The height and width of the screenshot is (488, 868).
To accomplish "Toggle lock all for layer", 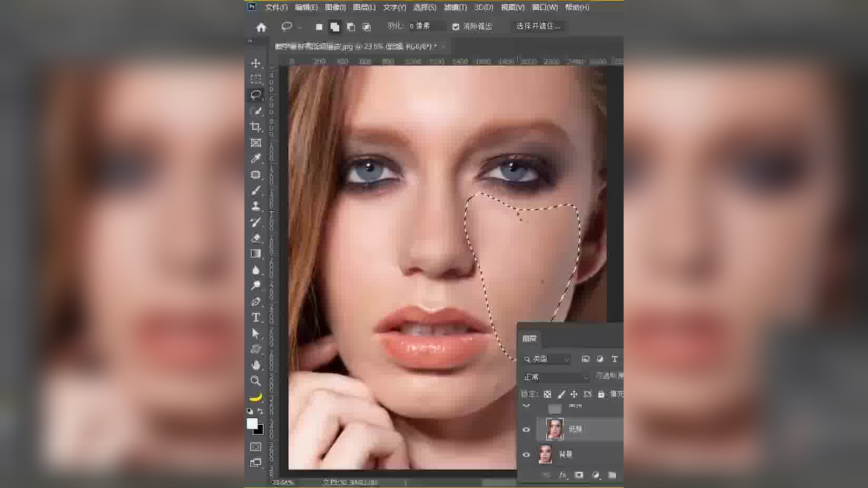I will tap(601, 394).
